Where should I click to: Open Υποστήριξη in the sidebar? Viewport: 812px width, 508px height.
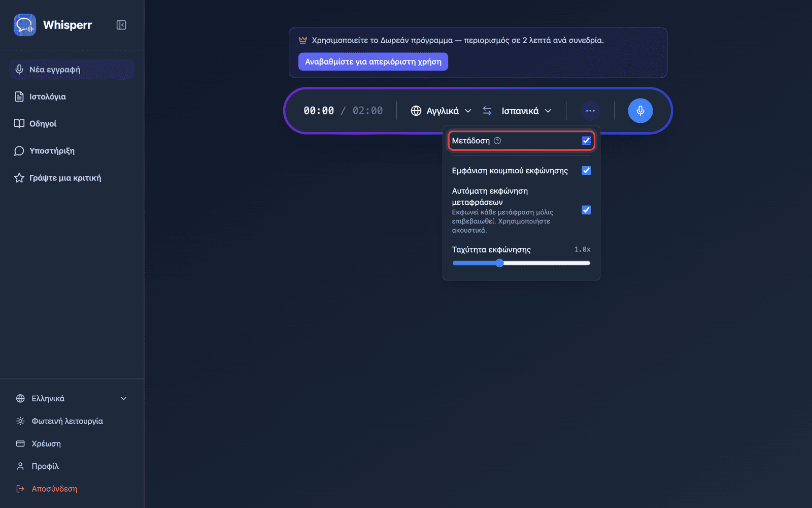pos(72,151)
